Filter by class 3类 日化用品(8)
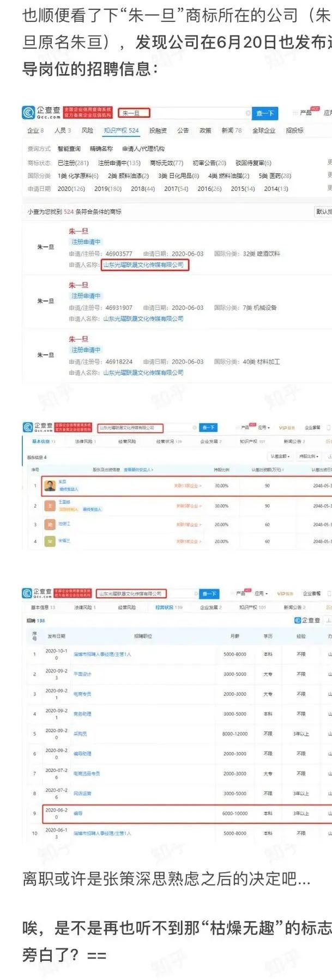This screenshot has width=332, height=980. [178, 176]
